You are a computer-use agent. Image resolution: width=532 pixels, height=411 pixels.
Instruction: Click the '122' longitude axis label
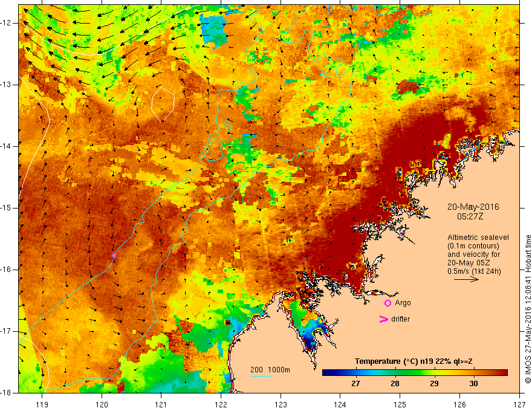click(221, 404)
